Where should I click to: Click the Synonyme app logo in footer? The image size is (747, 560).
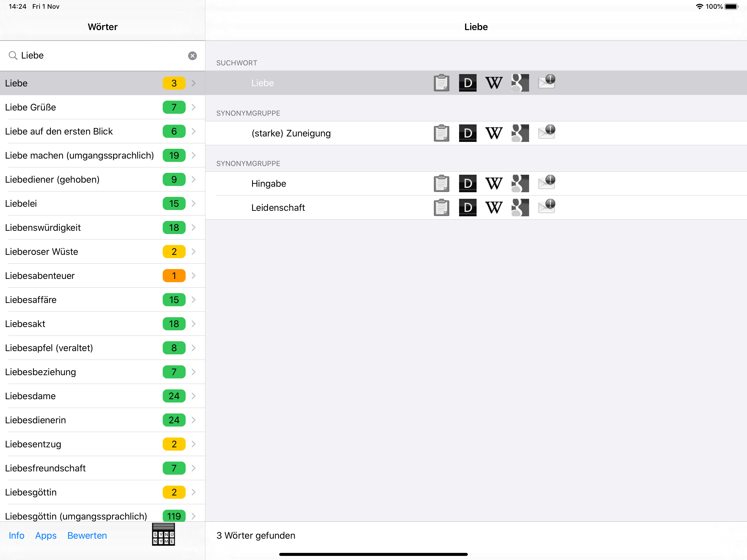[x=163, y=534]
